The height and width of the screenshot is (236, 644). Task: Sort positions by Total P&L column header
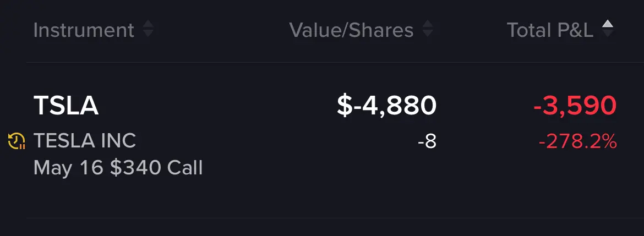(x=550, y=30)
